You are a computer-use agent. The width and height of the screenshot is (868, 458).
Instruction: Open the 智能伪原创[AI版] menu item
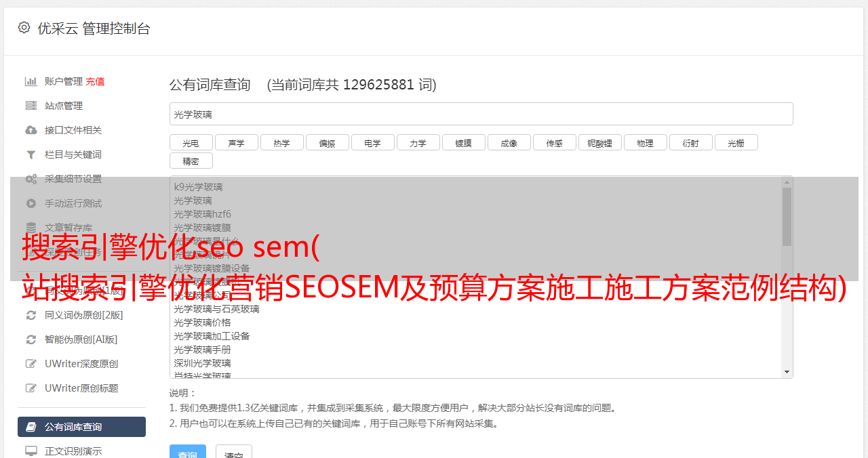(81, 339)
